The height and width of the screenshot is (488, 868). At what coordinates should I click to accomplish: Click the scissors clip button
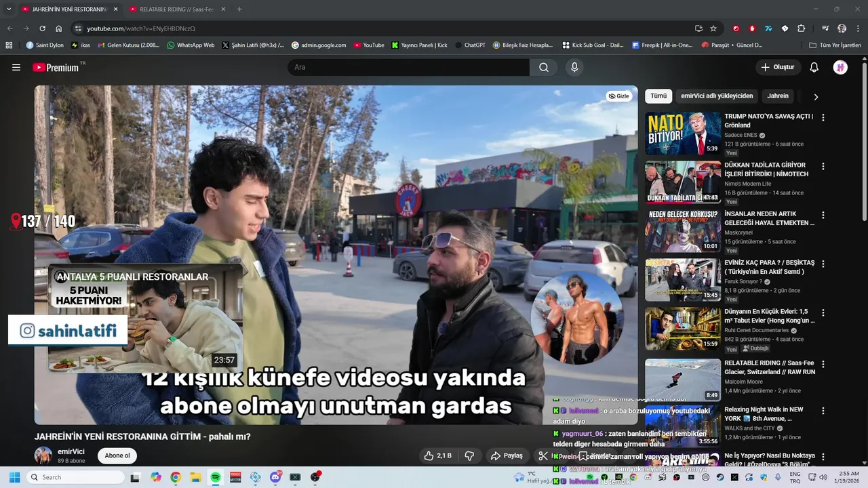[543, 455]
